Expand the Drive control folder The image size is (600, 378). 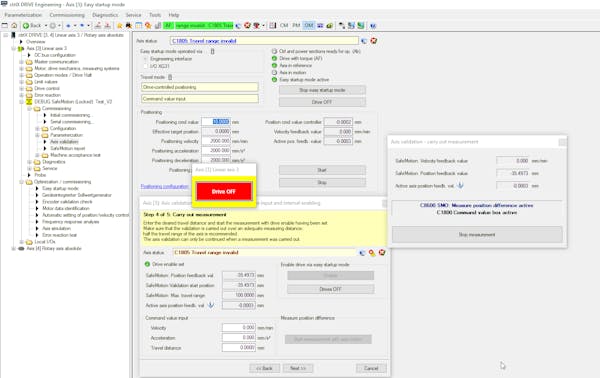point(21,88)
